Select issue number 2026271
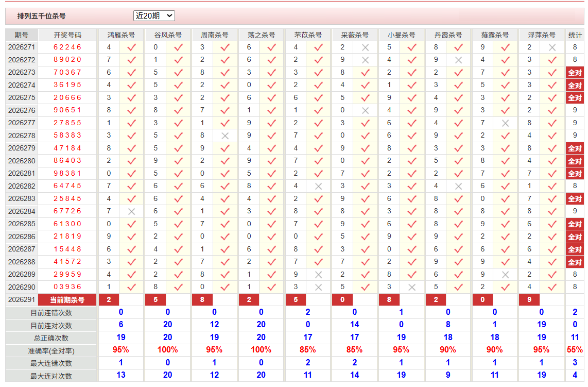The width and height of the screenshot is (588, 387). 22,47
